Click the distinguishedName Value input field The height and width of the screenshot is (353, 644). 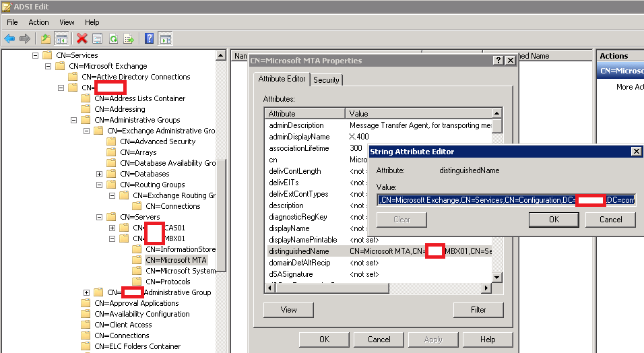[x=506, y=200]
